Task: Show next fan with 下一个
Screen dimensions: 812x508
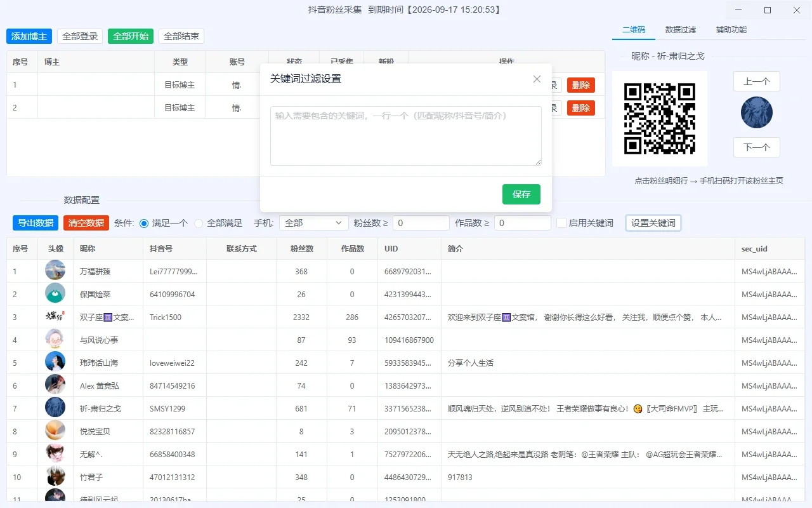Action: (x=757, y=147)
